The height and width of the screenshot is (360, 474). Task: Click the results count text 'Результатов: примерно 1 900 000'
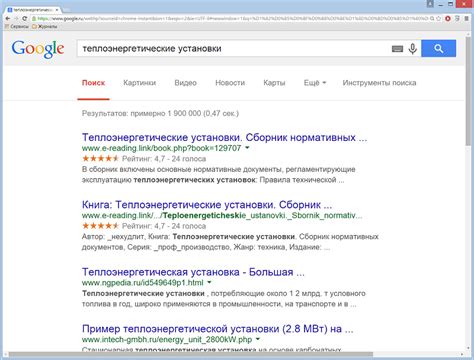[x=160, y=113]
